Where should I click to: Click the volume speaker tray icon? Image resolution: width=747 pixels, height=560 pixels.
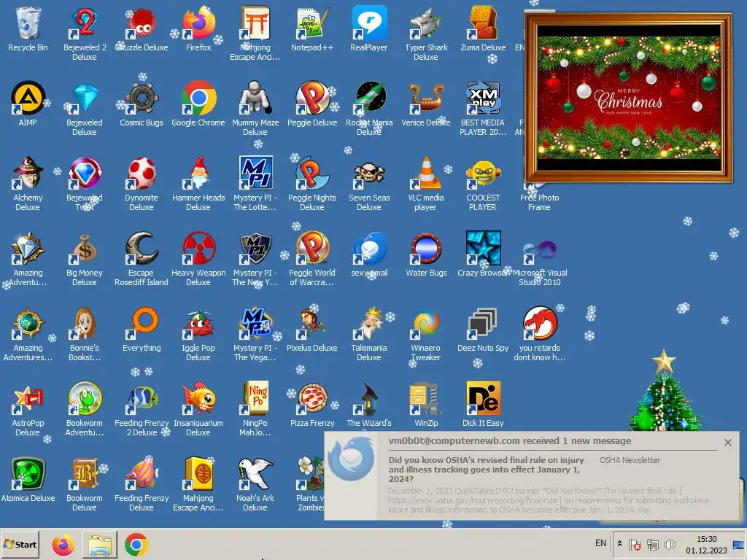(x=670, y=544)
